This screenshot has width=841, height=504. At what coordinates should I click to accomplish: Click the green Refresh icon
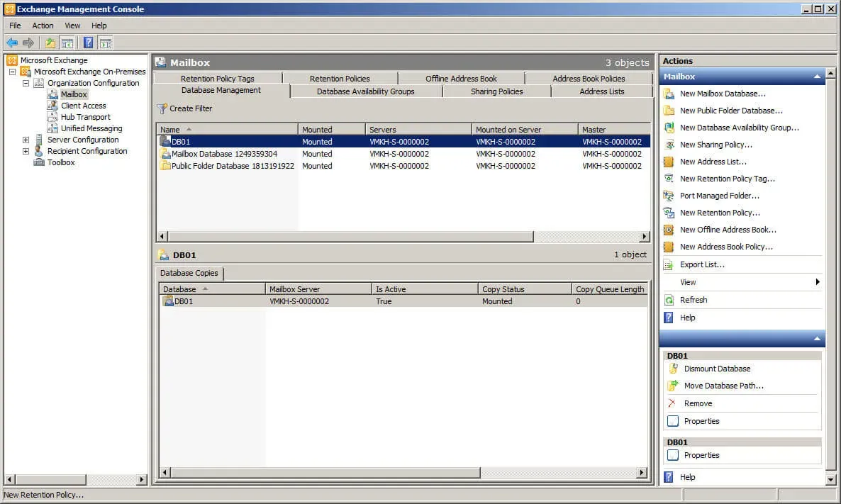coord(669,301)
